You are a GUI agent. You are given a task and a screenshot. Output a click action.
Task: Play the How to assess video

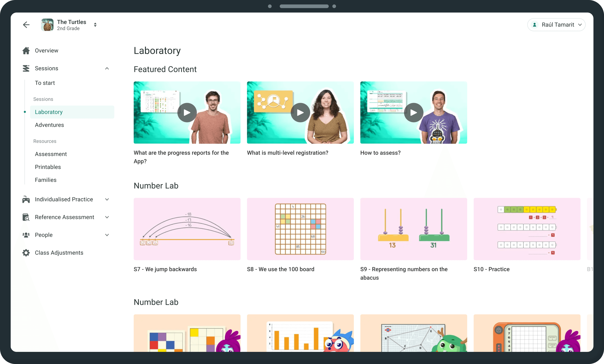tap(414, 113)
